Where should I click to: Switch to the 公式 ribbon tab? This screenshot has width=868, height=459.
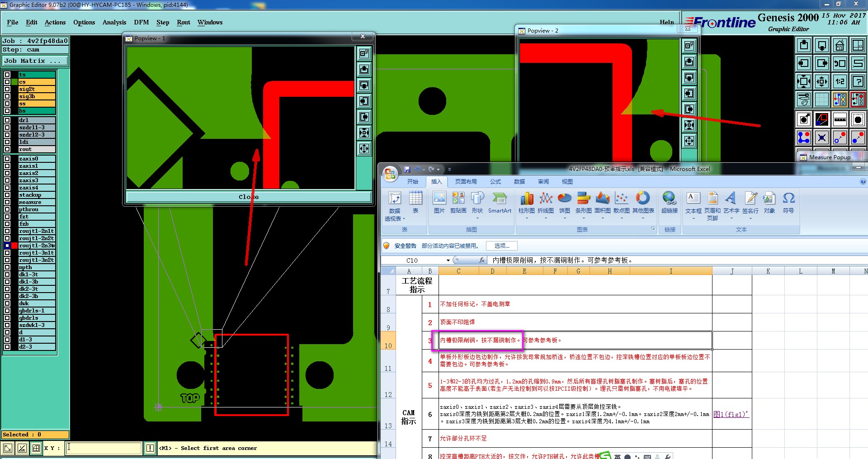pos(495,182)
